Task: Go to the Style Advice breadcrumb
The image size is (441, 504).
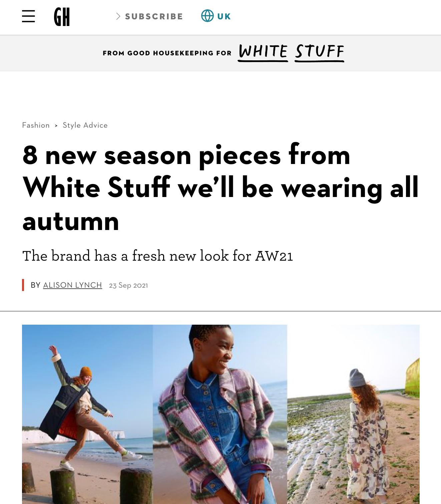Action: coord(85,125)
